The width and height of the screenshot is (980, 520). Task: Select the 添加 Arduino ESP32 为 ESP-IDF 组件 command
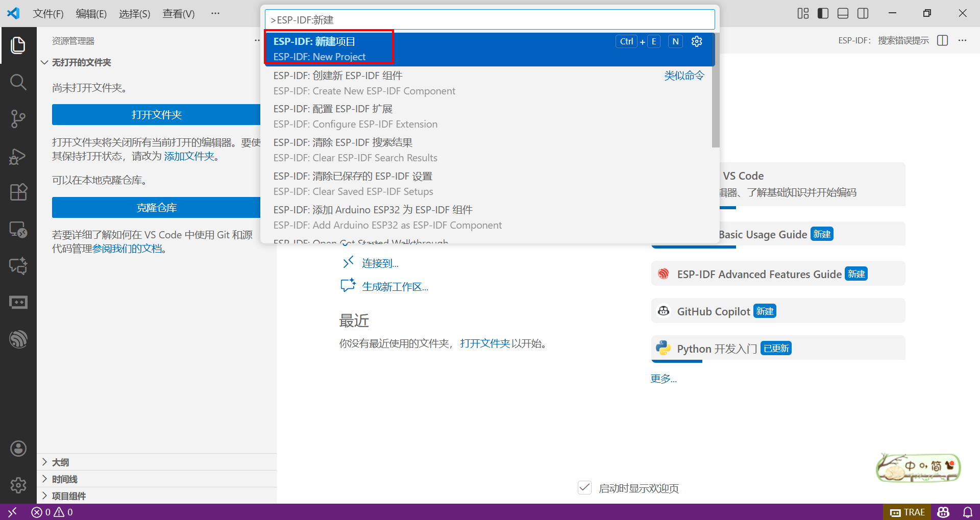tap(488, 217)
